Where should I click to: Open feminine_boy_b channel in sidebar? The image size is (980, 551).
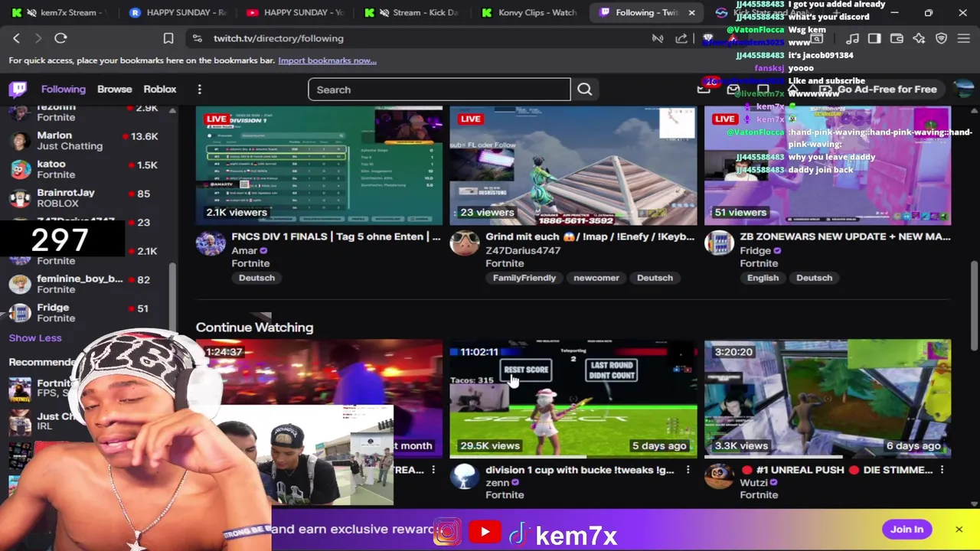(85, 284)
